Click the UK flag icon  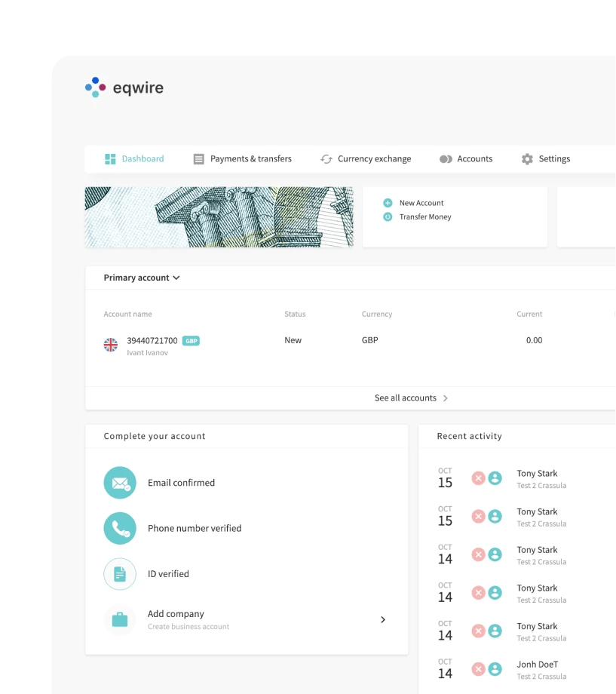pyautogui.click(x=111, y=345)
